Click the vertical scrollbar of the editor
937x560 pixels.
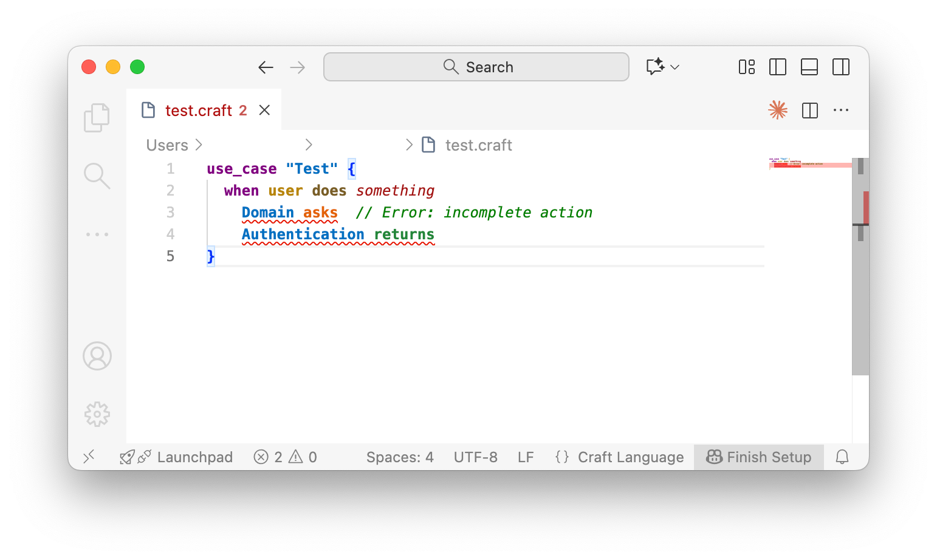tap(860, 267)
